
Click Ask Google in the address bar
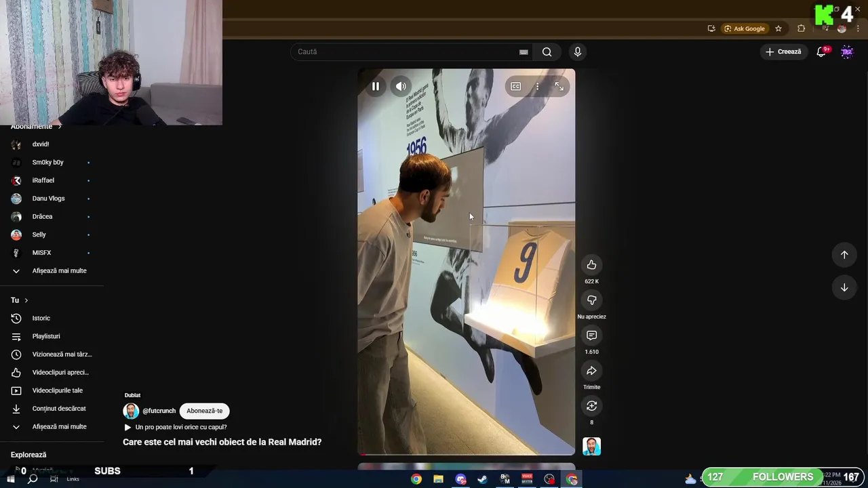click(744, 28)
